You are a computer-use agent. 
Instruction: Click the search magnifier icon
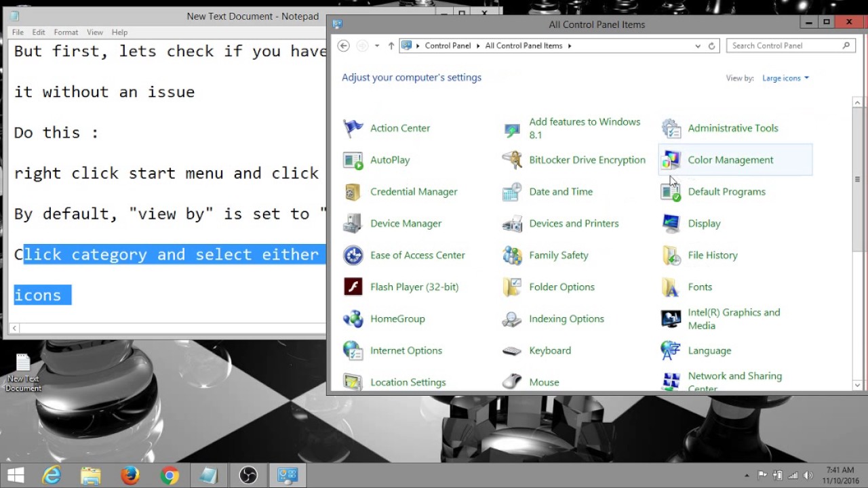(846, 46)
